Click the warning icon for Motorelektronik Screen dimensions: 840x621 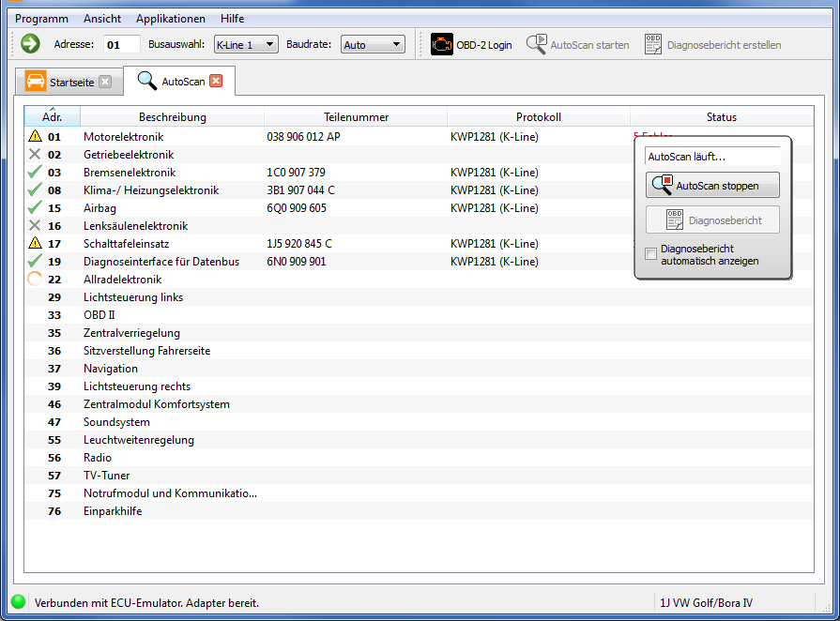click(x=36, y=137)
